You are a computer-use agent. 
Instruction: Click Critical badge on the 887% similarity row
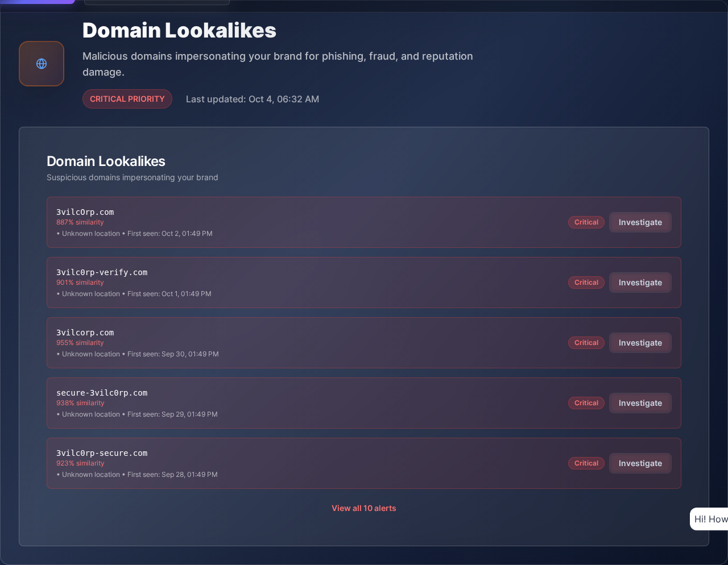pos(586,222)
